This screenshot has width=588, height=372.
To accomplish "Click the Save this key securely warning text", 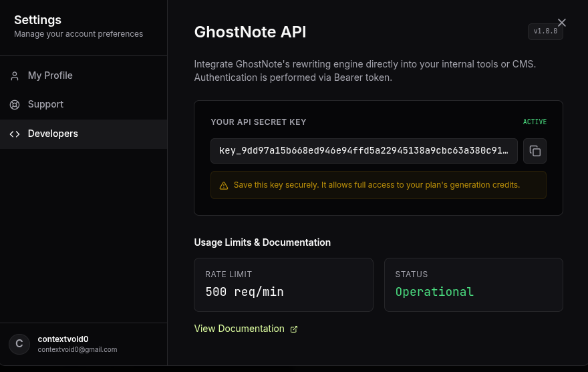I will (x=376, y=185).
